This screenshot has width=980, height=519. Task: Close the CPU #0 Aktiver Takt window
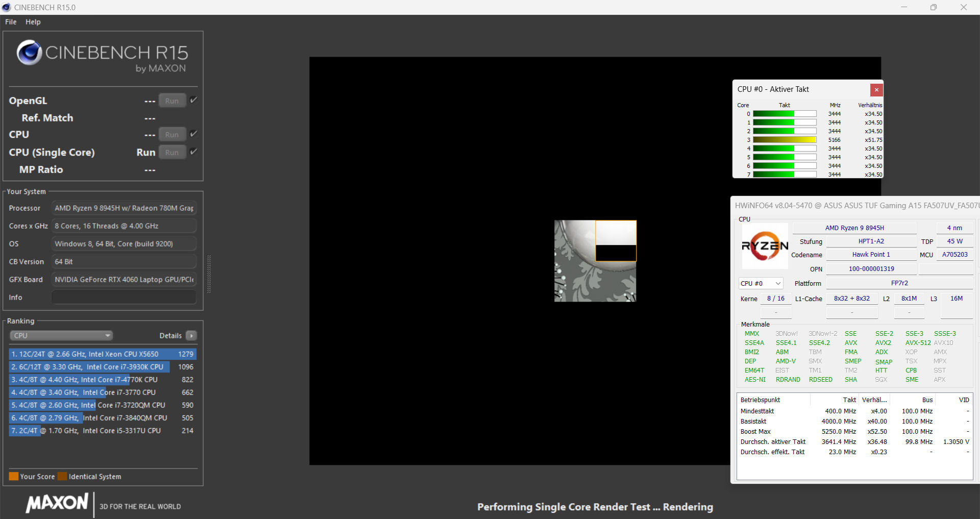876,90
